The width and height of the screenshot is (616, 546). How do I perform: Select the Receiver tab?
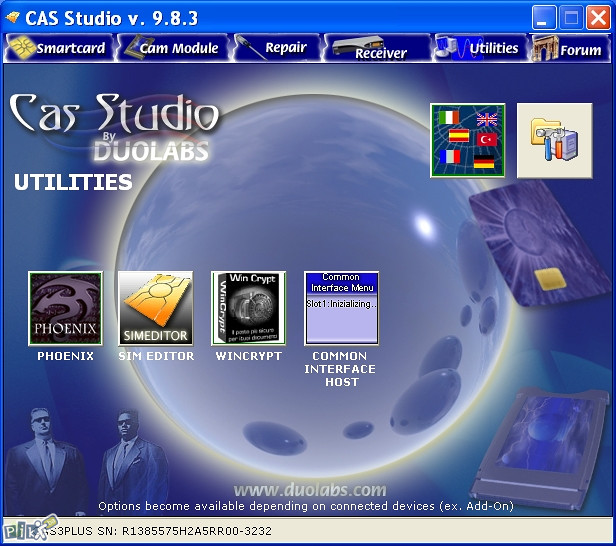point(378,48)
